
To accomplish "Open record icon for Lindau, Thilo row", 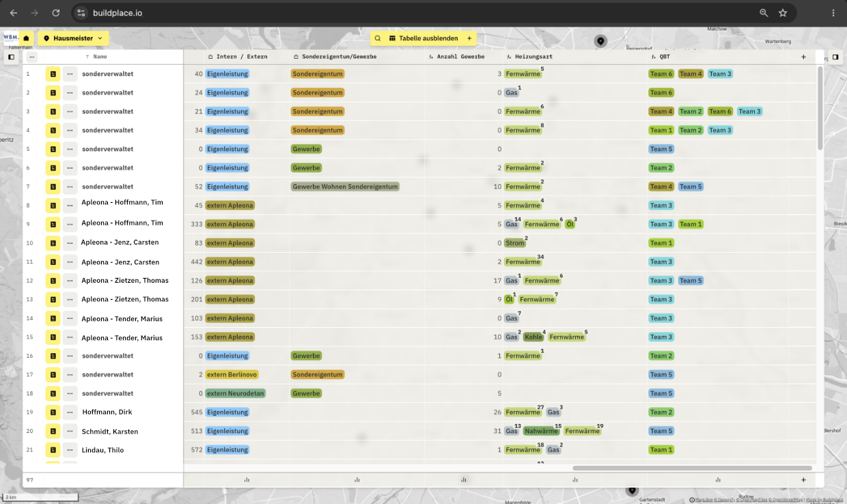I will point(53,450).
